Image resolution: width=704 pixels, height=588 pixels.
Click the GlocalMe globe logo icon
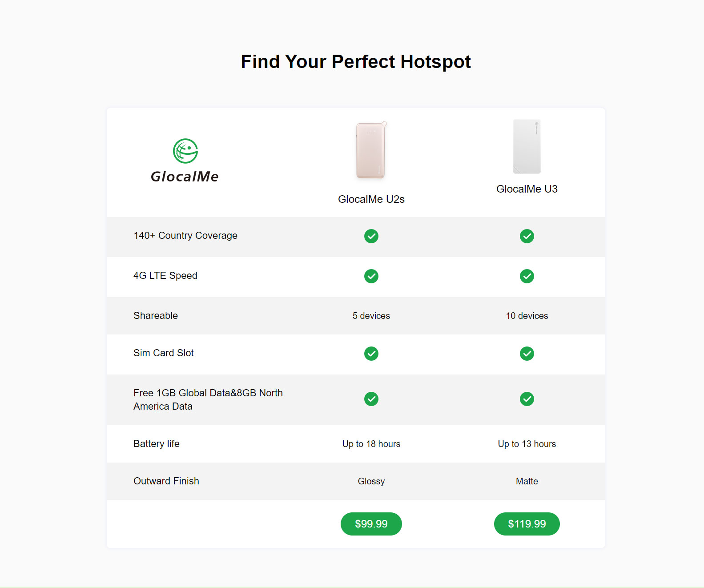(185, 151)
